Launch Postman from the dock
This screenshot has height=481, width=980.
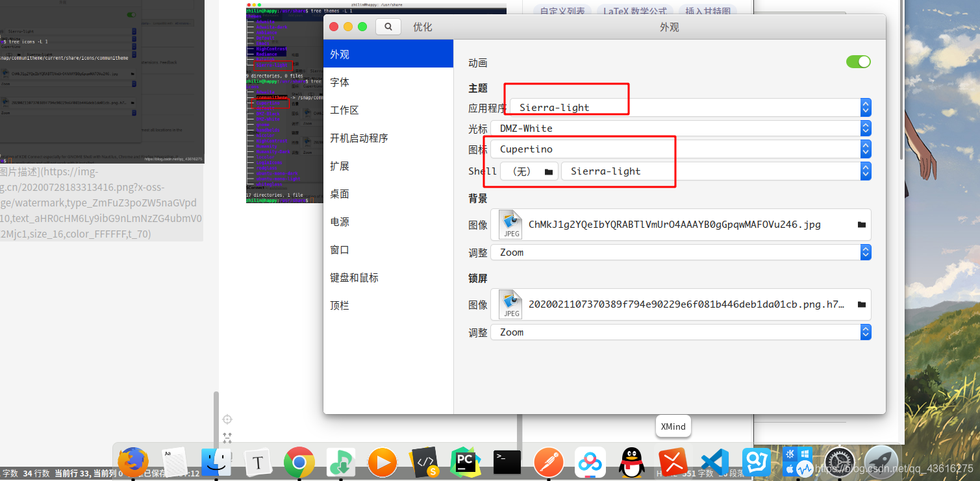click(549, 463)
